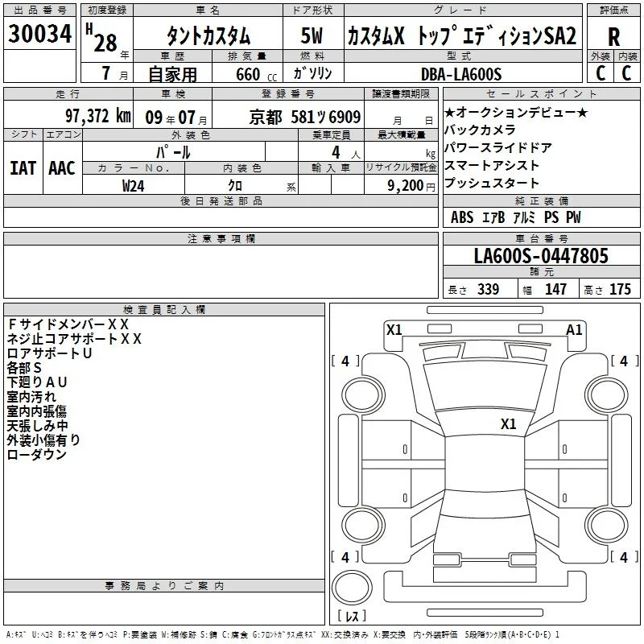The height and width of the screenshot is (644, 644).
Task: Click the lot number 30034
Action: 39,34
